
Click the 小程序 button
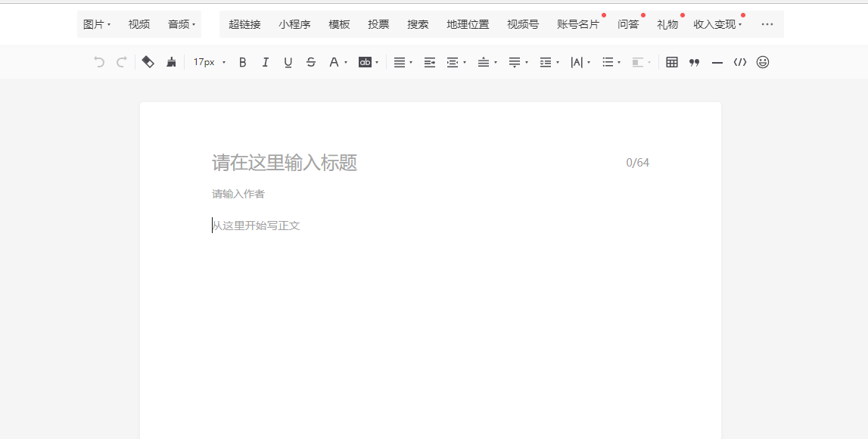[x=294, y=24]
